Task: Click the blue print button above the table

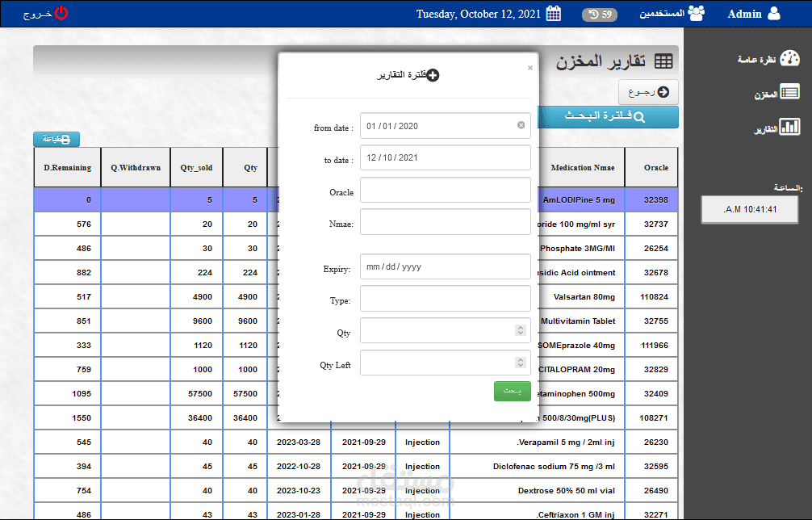Action: coord(57,139)
